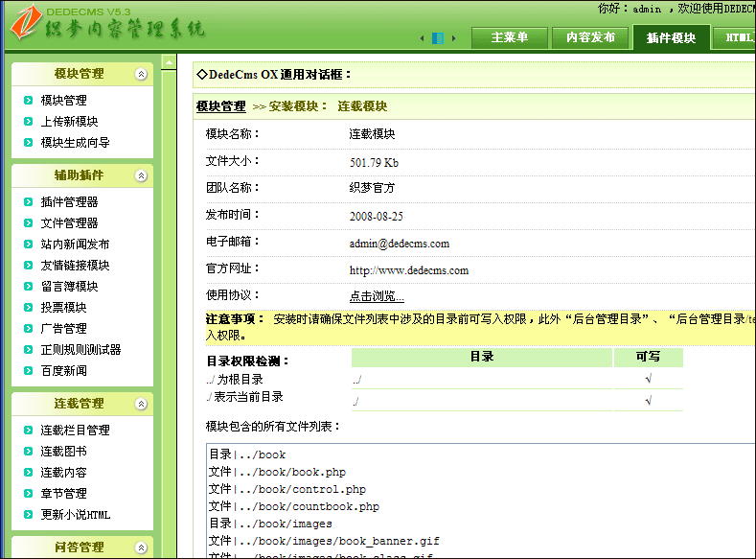This screenshot has height=559, width=756.
Task: Open the 内容发布 tab
Action: click(x=590, y=38)
